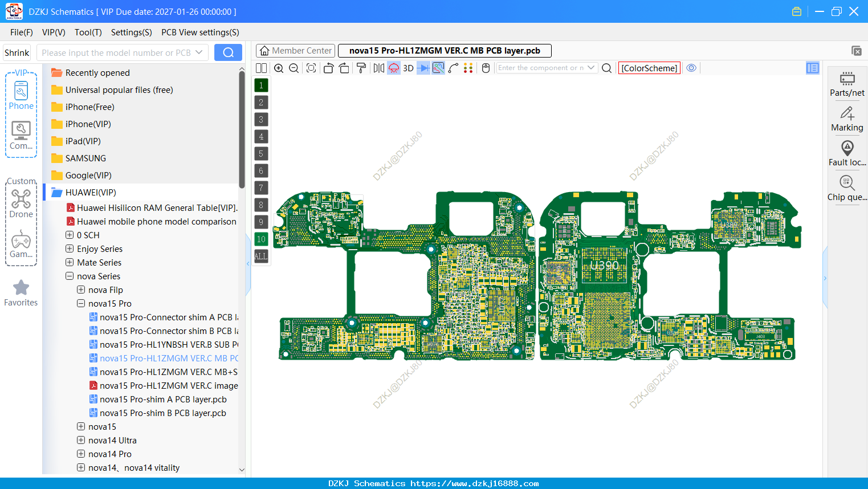Toggle the diode symbol tool
Screen dimensions: 868x489
coord(423,68)
